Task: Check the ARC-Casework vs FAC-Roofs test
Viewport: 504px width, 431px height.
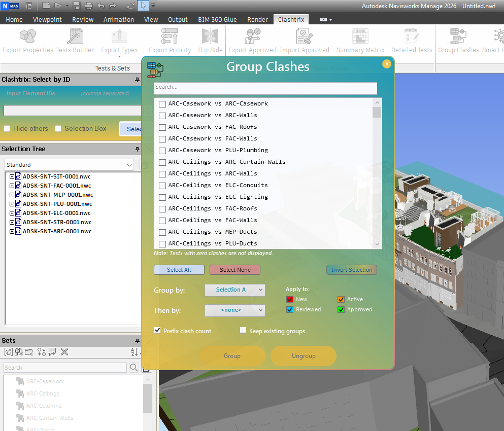Action: tap(162, 127)
